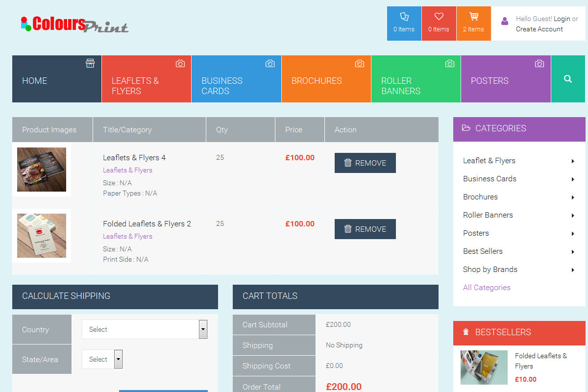Click the camera icon on Posters tile

[539, 64]
